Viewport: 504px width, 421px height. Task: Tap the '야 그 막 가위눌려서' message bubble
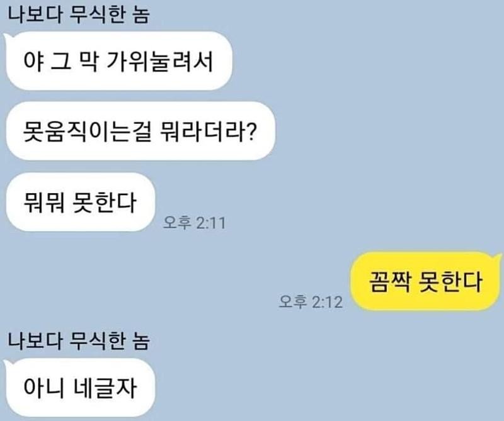118,60
